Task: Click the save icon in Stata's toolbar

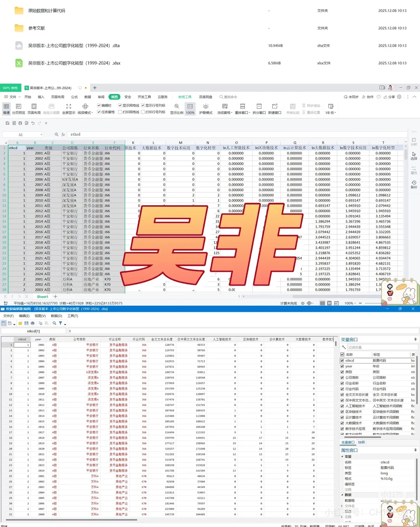Action: (x=26, y=323)
